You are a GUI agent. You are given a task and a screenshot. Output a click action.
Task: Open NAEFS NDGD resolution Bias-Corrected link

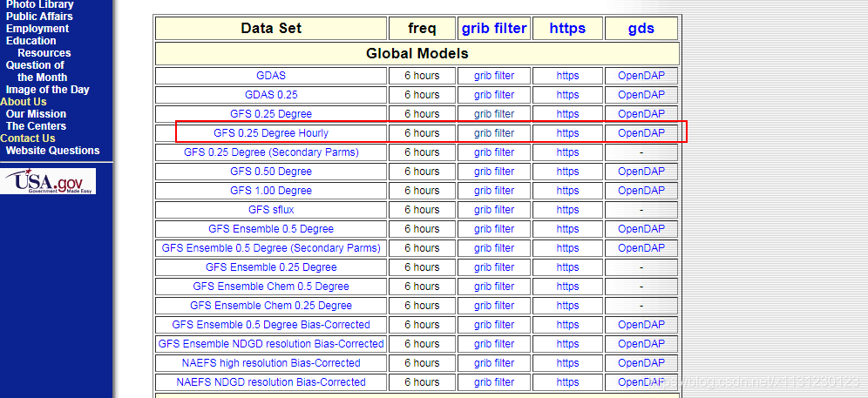pyautogui.click(x=271, y=382)
